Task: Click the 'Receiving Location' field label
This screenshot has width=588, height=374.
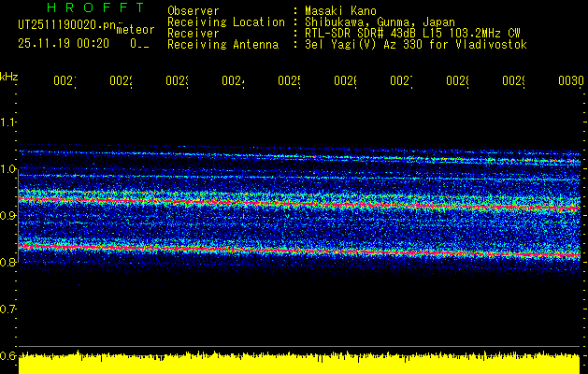Action: point(226,22)
